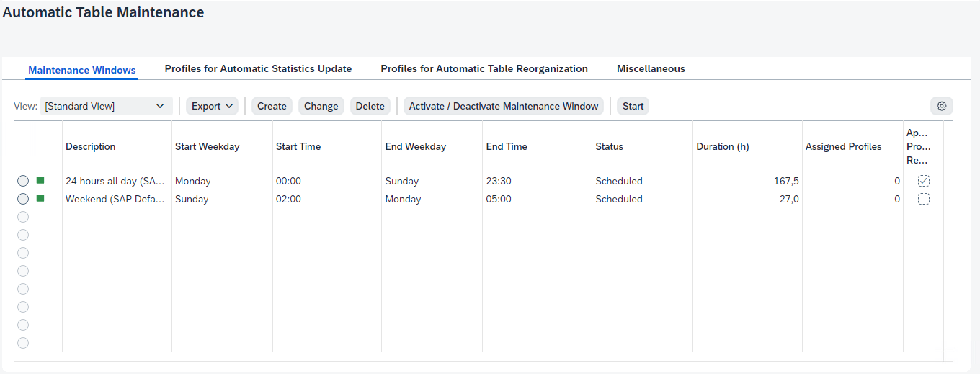Click green status square of Weekend row

point(40,198)
